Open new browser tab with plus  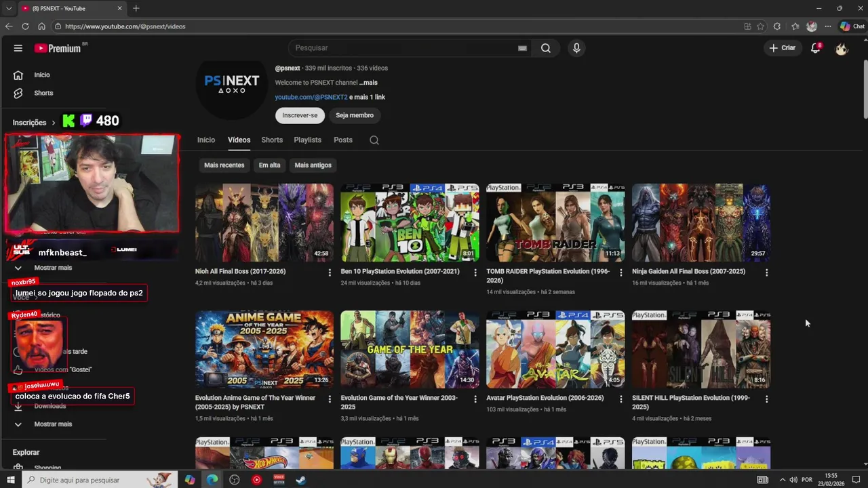136,8
